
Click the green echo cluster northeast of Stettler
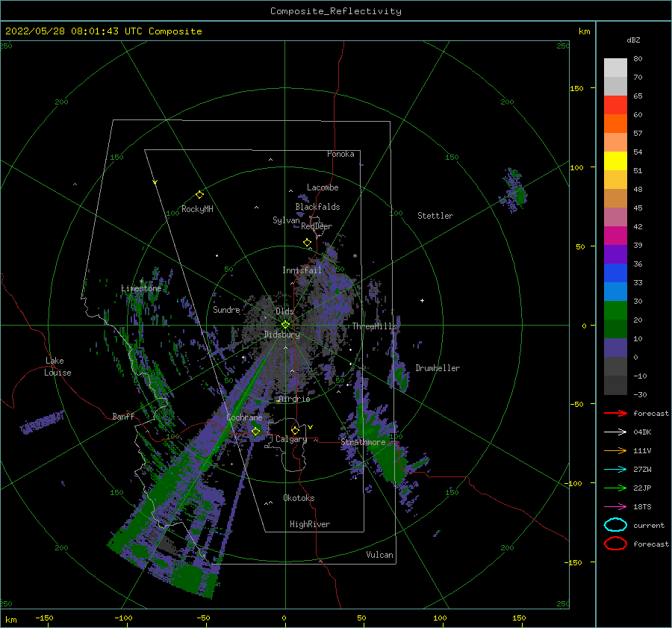[514, 190]
